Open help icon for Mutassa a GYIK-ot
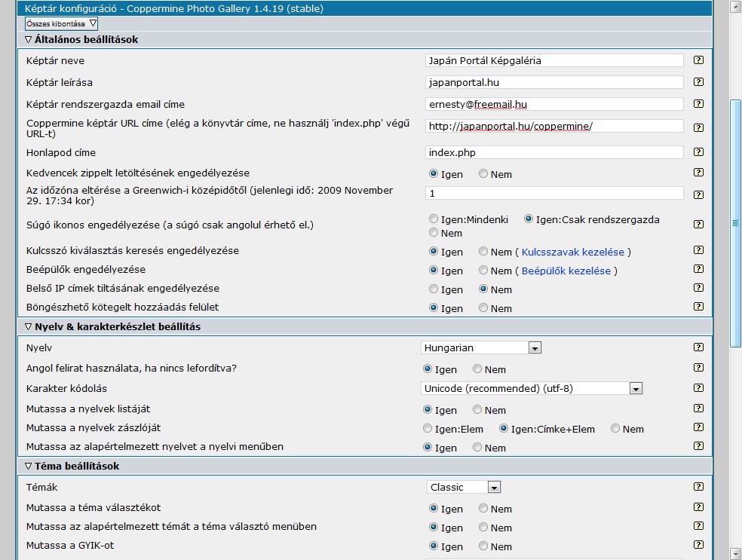The width and height of the screenshot is (742, 560). (698, 545)
